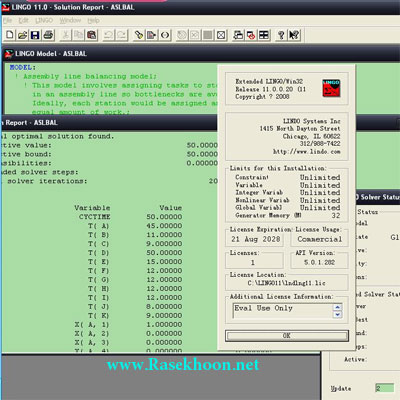Click the Find flashlight icon
This screenshot has height=400, width=400.
[x=139, y=35]
